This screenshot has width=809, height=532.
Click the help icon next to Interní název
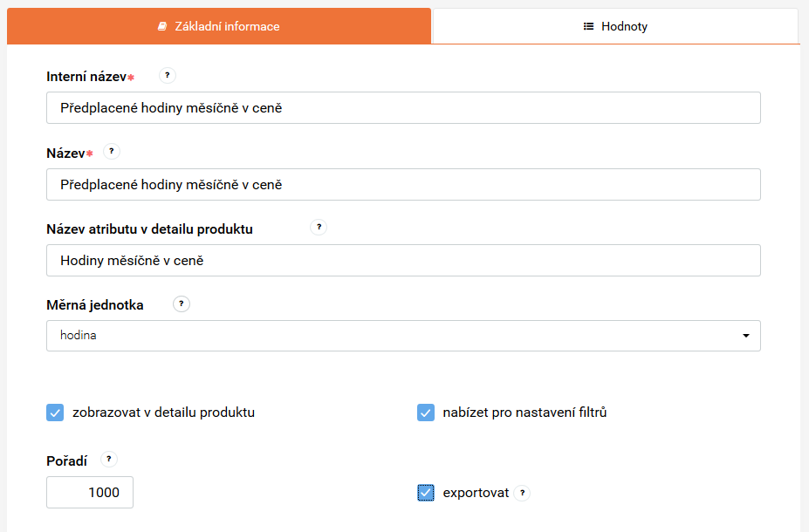(x=168, y=76)
